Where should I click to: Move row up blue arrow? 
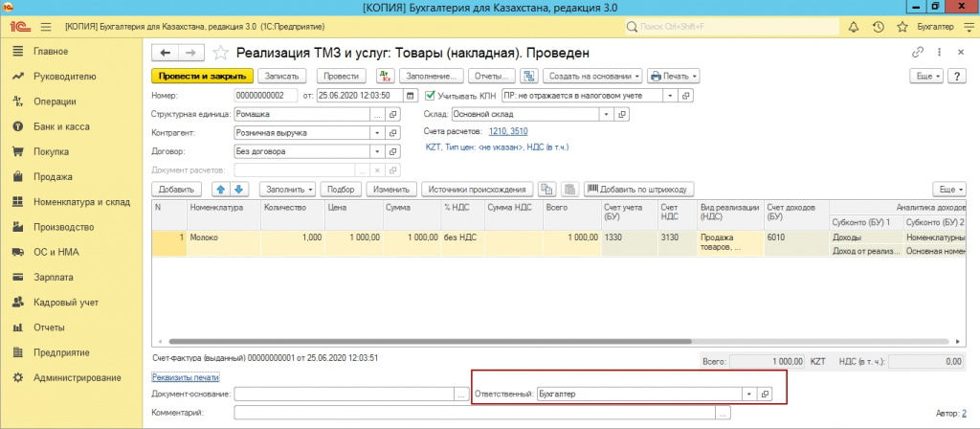click(220, 189)
